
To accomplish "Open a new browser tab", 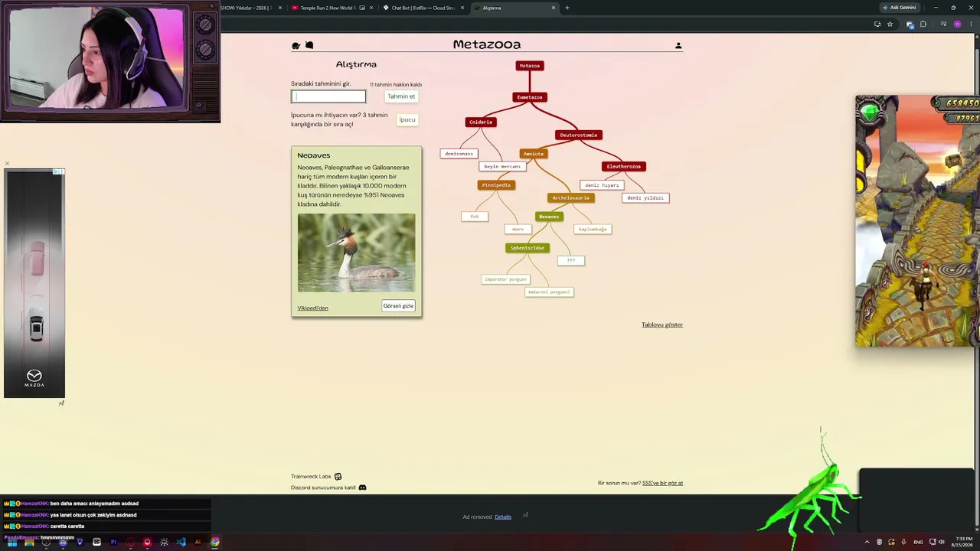I will point(567,8).
